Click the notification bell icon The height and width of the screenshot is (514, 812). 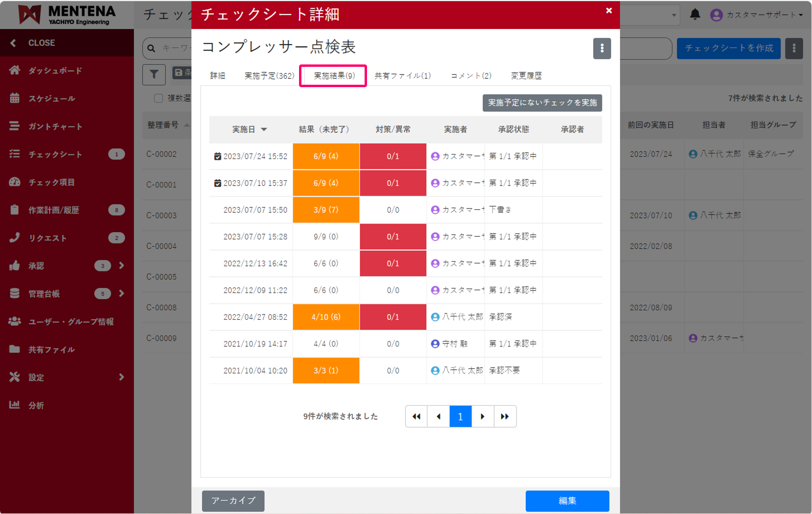[695, 14]
